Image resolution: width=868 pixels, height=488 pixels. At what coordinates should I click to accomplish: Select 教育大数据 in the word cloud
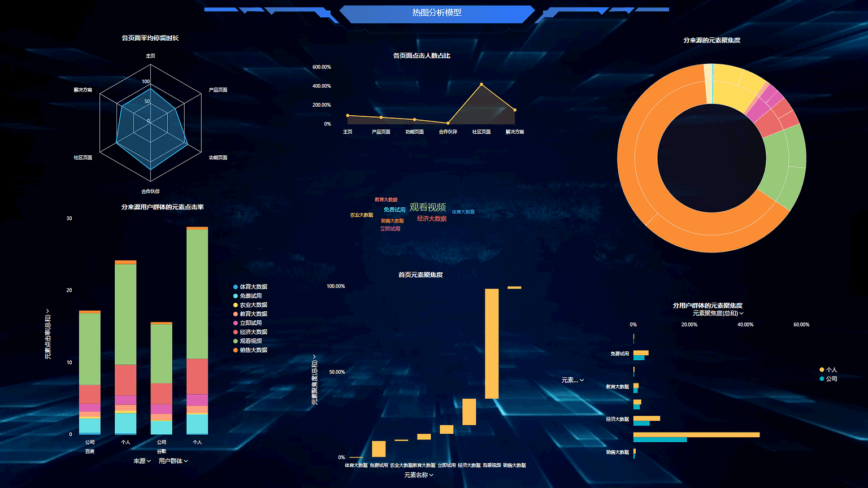(386, 199)
